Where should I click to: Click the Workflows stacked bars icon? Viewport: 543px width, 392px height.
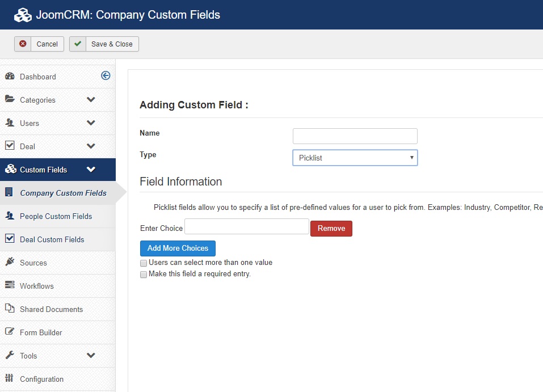pos(10,285)
